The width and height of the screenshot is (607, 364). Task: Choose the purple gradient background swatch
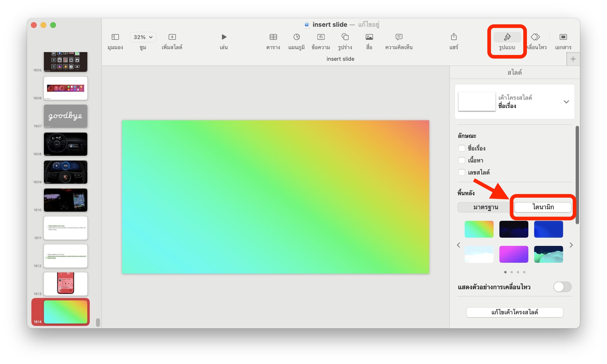click(513, 254)
